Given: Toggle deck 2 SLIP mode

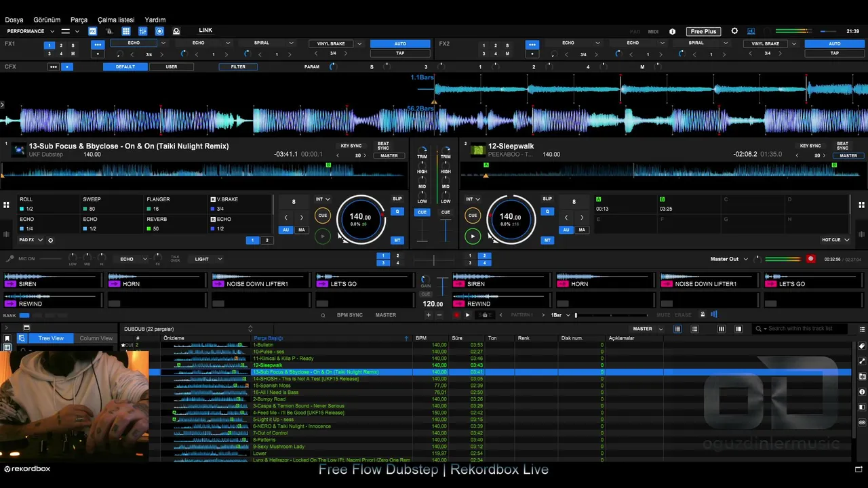Looking at the screenshot, I should pos(547,199).
